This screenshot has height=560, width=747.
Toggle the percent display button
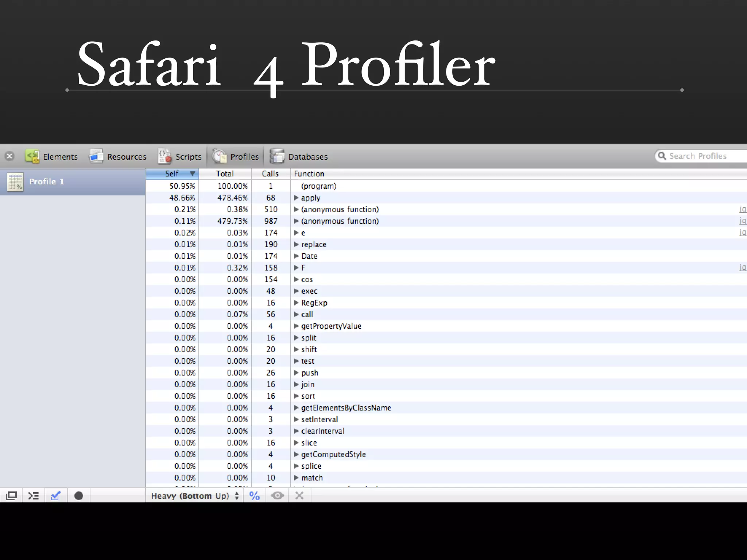254,496
